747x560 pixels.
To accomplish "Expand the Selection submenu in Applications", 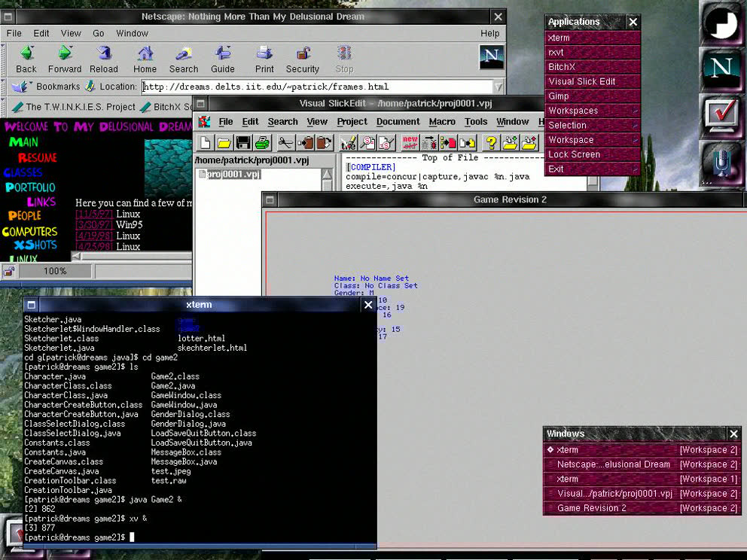I will pos(592,125).
